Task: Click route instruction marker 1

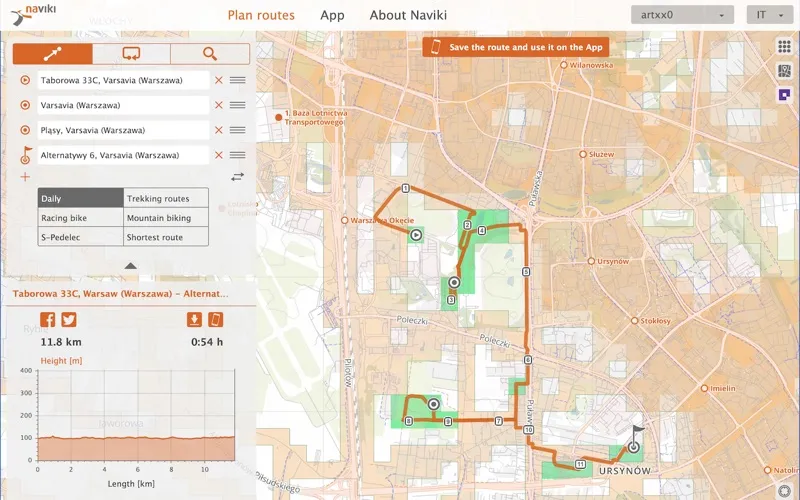Action: click(x=406, y=188)
